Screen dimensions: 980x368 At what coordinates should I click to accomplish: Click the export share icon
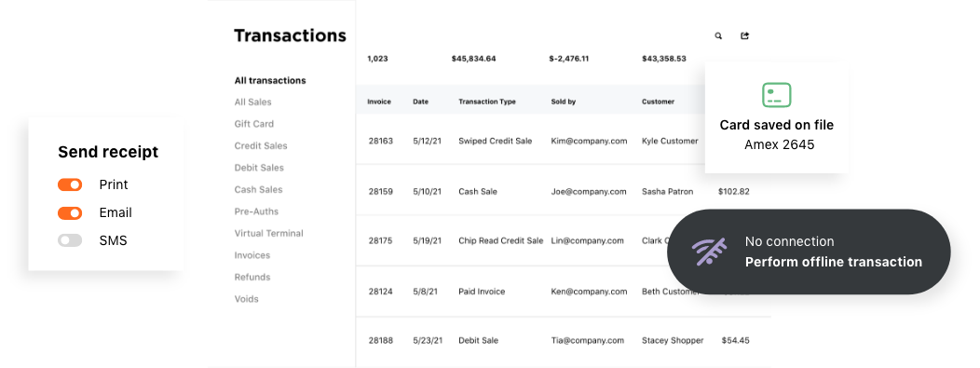744,36
